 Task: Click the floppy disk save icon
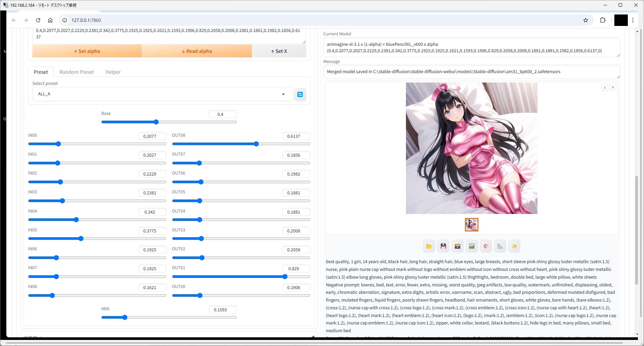click(443, 246)
